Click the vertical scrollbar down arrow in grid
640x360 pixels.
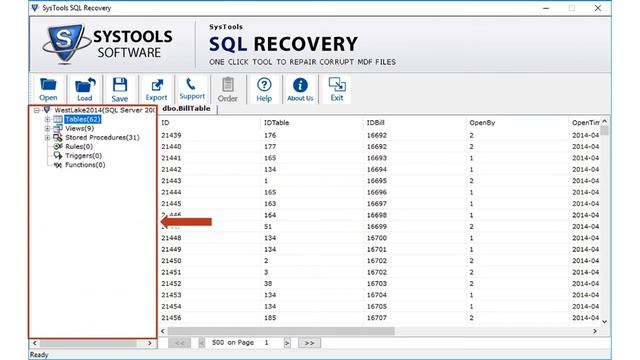(x=604, y=322)
